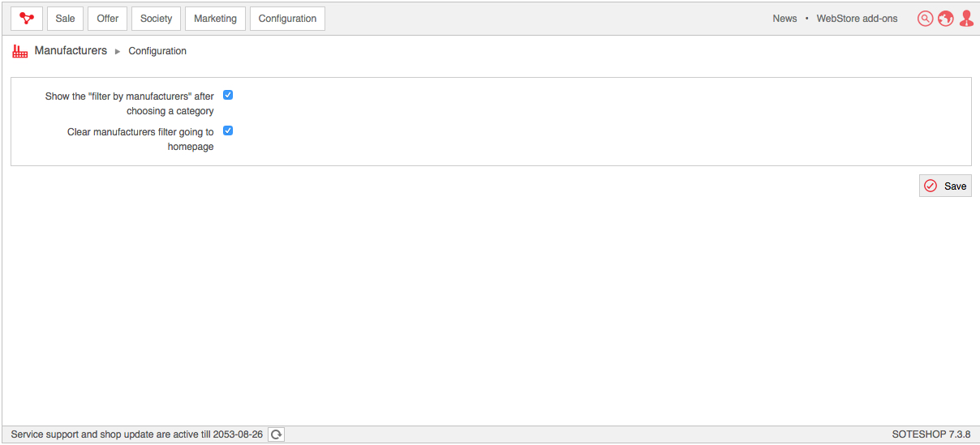Expand the Configuration menu in top bar

(x=287, y=19)
